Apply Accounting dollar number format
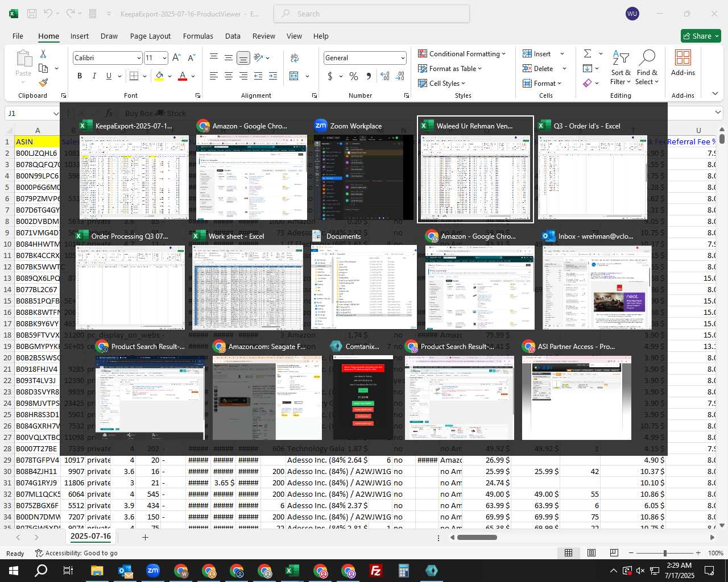Viewport: 728px width, 582px height. 330,76
